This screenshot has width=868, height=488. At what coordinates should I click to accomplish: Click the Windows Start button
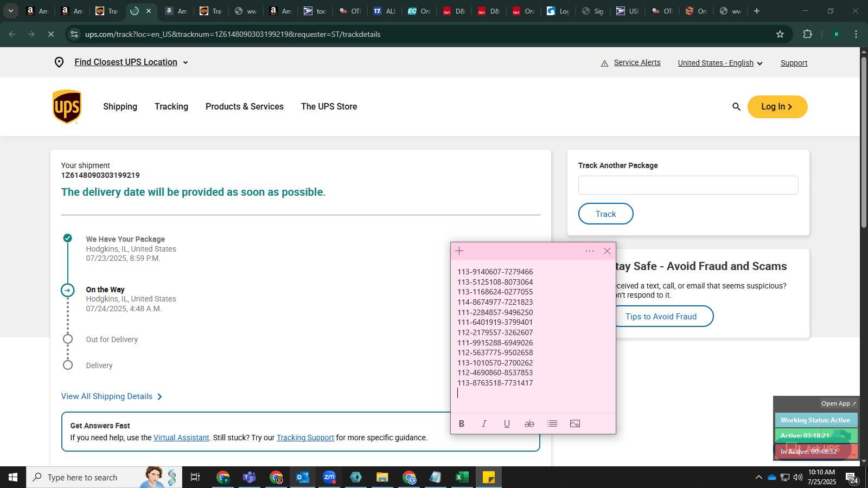[13, 477]
